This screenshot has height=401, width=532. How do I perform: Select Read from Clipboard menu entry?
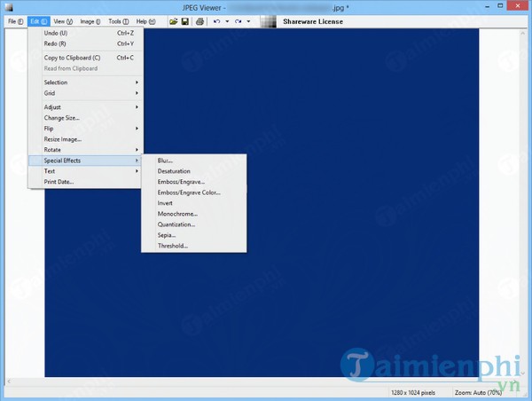point(86,68)
